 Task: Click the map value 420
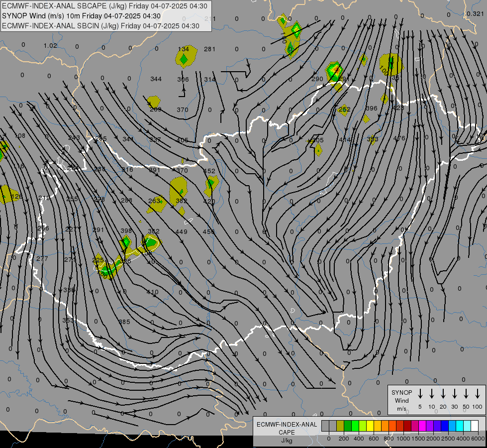click(209, 201)
